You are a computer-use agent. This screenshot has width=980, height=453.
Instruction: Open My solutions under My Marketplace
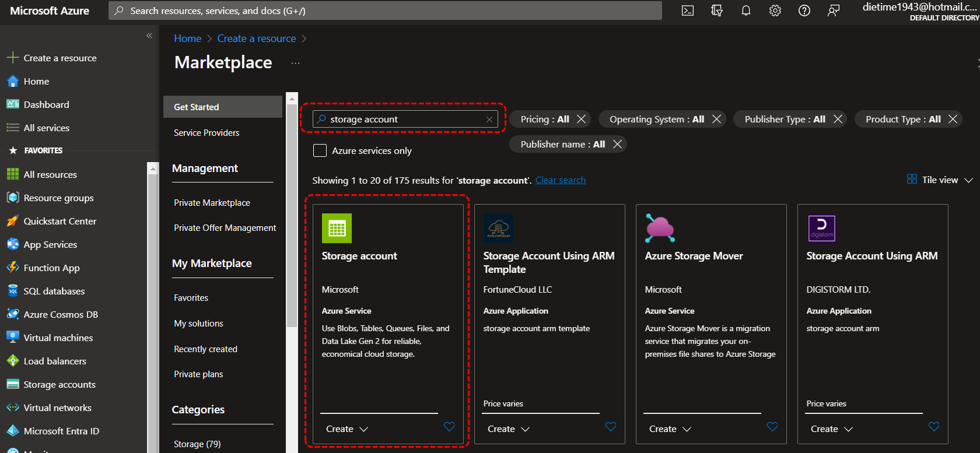(198, 324)
